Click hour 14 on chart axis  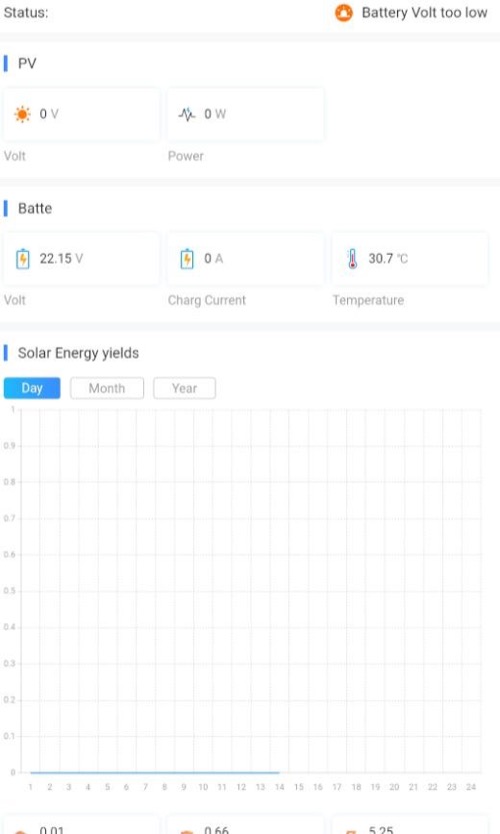279,787
